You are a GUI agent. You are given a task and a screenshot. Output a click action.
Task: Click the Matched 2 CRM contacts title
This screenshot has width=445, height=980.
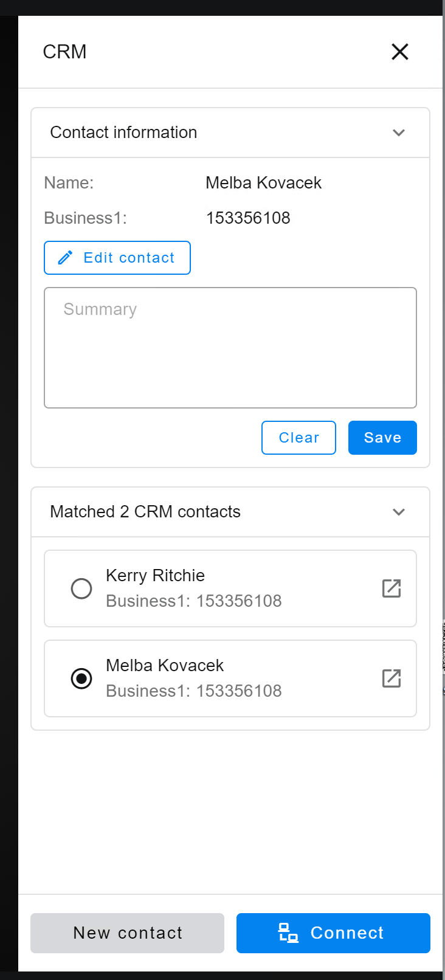pos(145,512)
